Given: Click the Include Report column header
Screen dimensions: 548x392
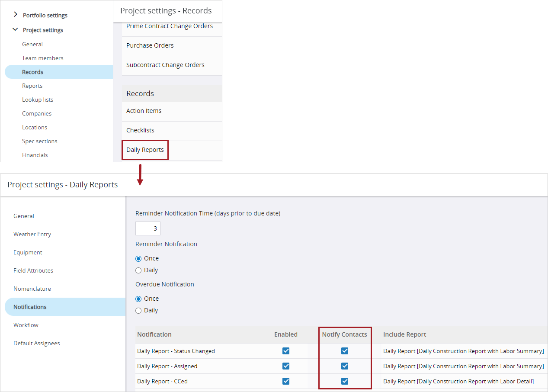Looking at the screenshot, I should click(x=405, y=334).
